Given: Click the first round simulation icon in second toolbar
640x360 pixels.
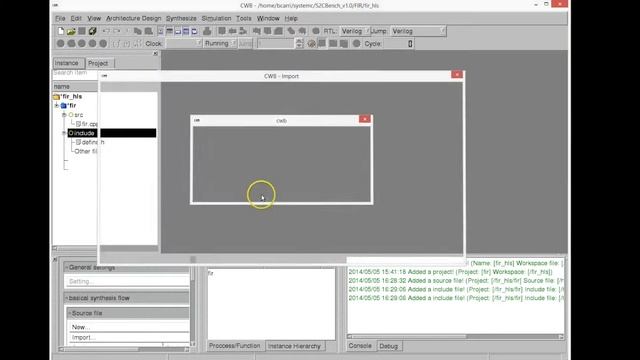Looking at the screenshot, I should (60, 43).
